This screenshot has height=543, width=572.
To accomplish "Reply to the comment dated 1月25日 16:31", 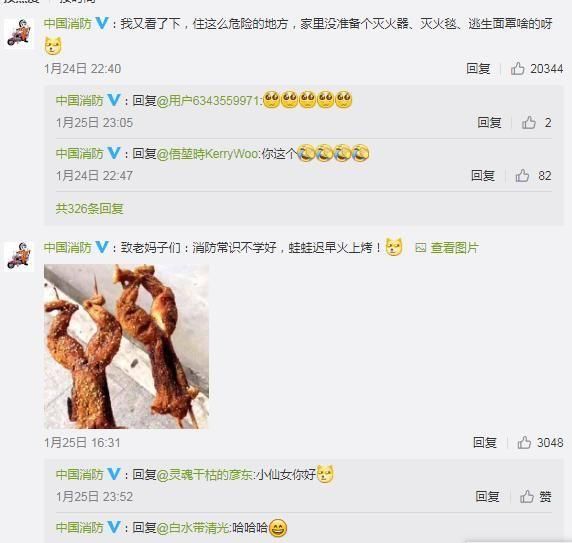I will pyautogui.click(x=484, y=442).
